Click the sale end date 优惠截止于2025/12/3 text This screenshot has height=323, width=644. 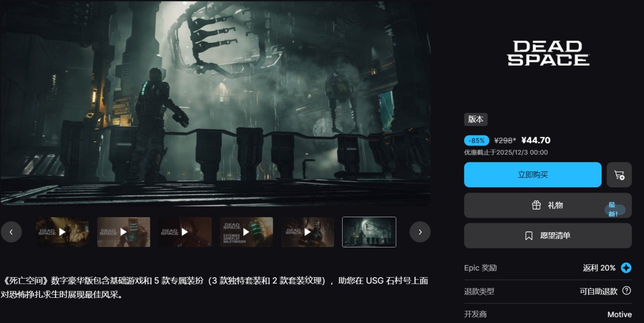[x=506, y=152]
